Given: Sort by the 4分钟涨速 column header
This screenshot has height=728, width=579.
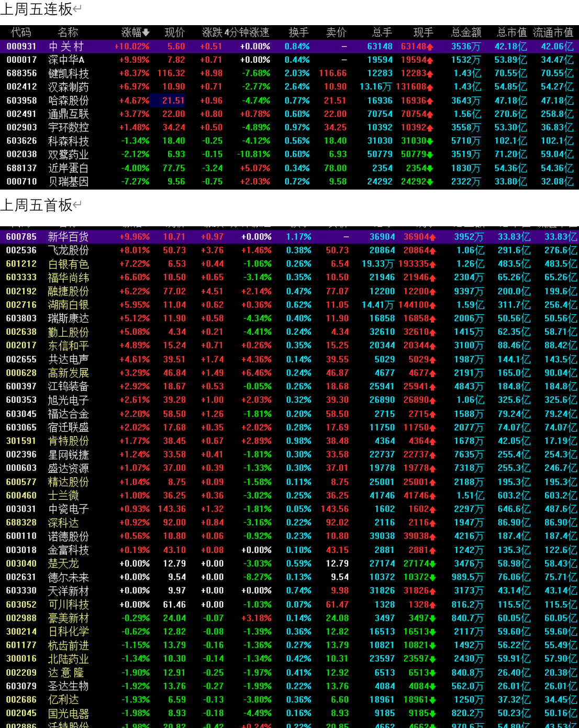Looking at the screenshot, I should 247,32.
